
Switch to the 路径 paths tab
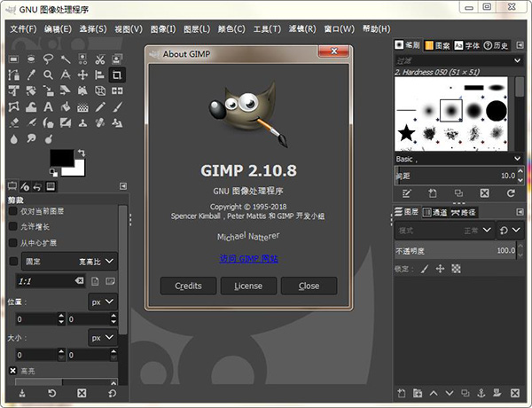[x=464, y=213]
